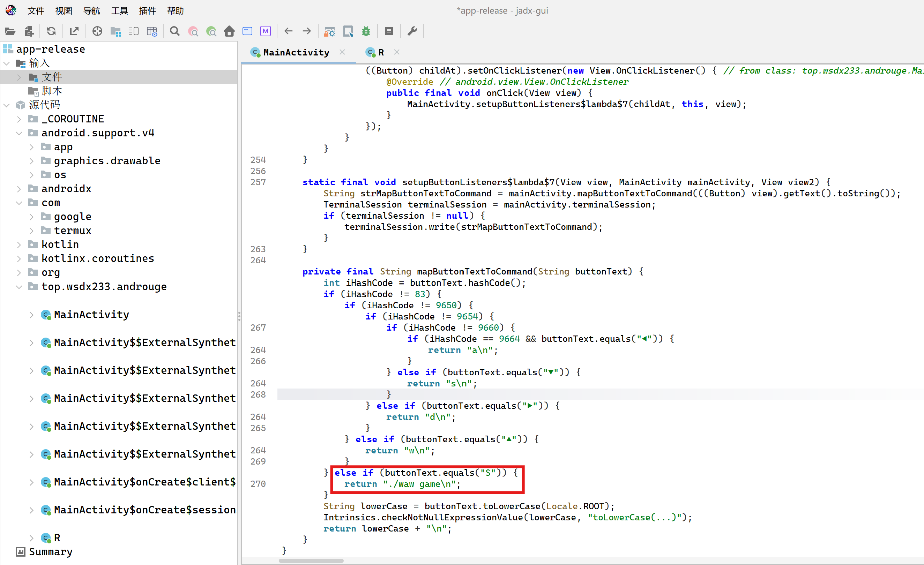Toggle the sync with editor crosshair icon
Viewport: 924px width, 565px height.
[x=97, y=31]
